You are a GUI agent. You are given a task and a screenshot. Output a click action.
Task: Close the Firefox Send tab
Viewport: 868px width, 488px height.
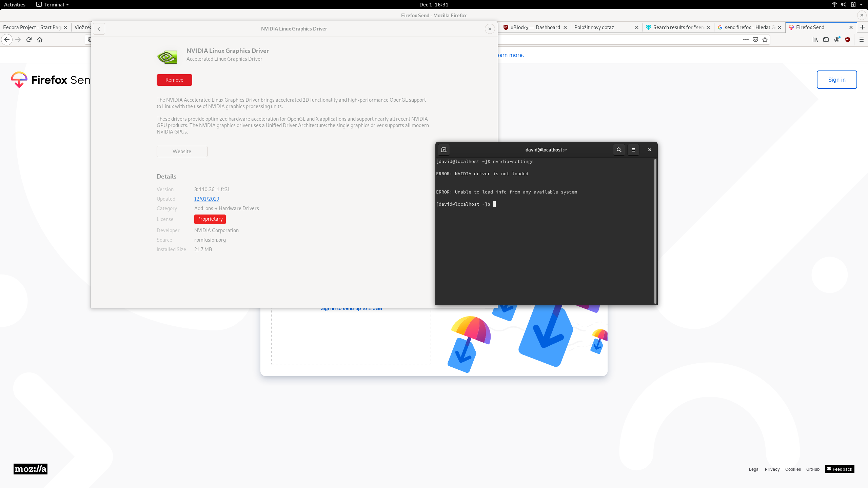(x=851, y=27)
